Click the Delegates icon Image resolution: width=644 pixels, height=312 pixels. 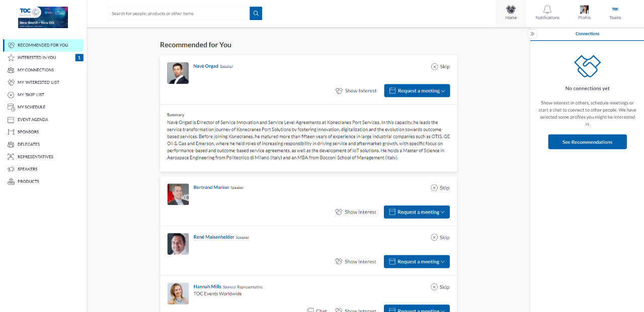pyautogui.click(x=11, y=144)
